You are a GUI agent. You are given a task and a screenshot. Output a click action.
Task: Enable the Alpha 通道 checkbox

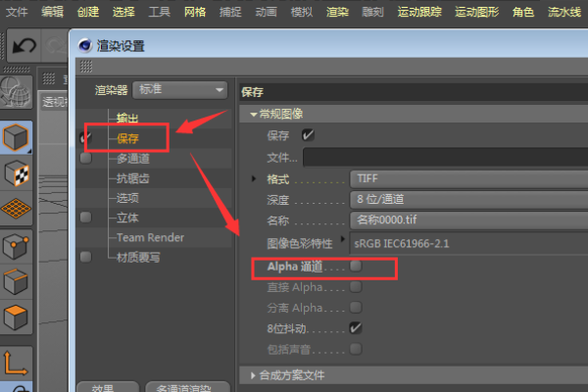[x=355, y=267]
